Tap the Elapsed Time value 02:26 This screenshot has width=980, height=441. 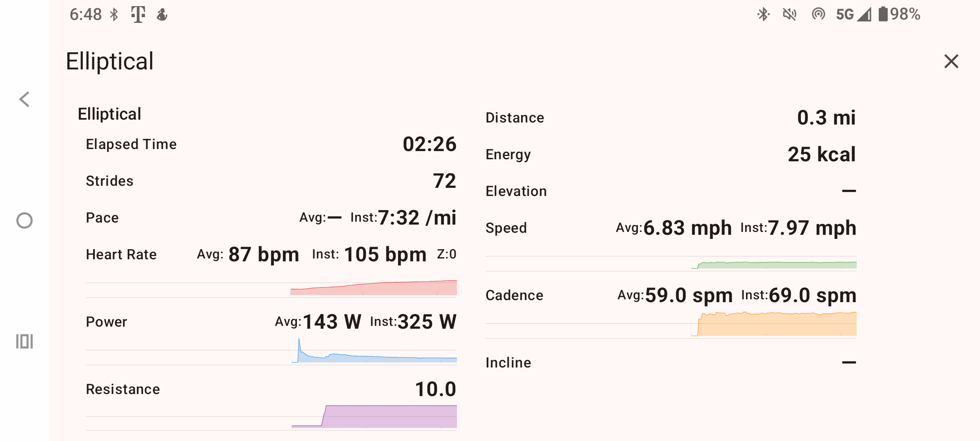[x=429, y=144]
